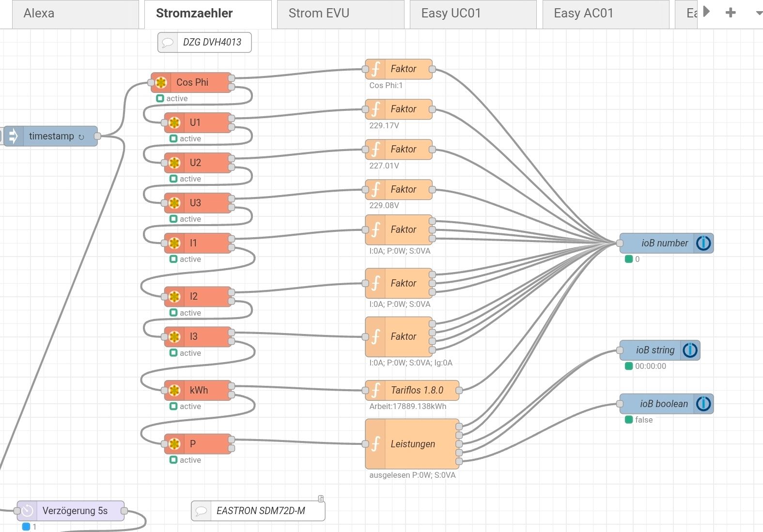763x532 pixels.
Task: Click function icon on Tariflos 1.8.0 node
Action: pos(375,390)
